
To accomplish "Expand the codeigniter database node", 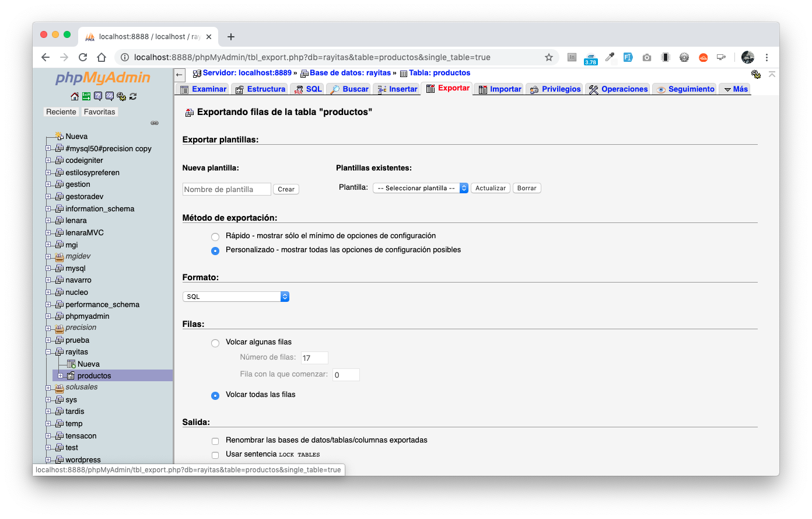I will pyautogui.click(x=48, y=161).
